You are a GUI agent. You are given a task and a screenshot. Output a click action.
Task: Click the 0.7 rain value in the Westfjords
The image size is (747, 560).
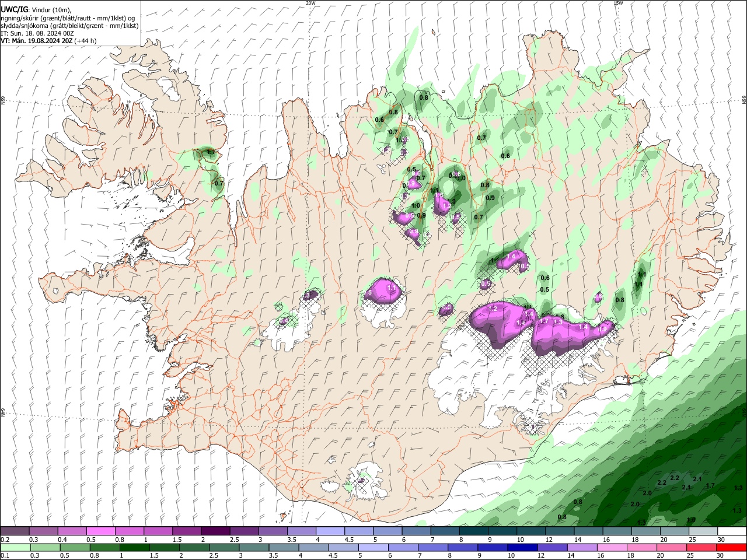pyautogui.click(x=219, y=183)
